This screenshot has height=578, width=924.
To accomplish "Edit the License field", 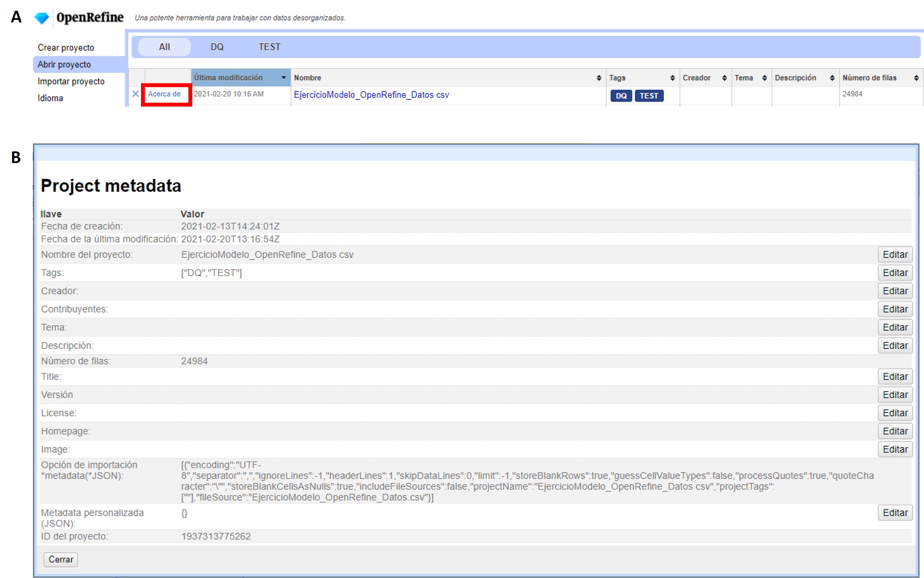I will pyautogui.click(x=895, y=412).
